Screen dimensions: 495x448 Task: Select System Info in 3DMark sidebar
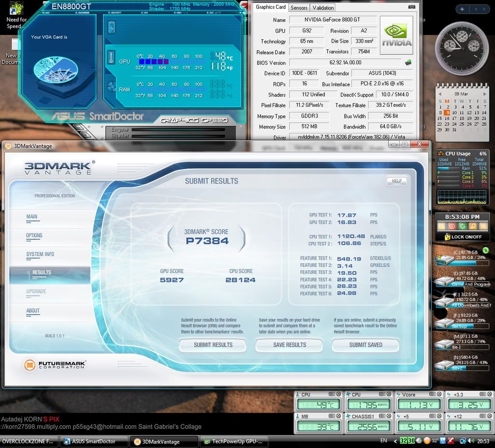[x=40, y=254]
